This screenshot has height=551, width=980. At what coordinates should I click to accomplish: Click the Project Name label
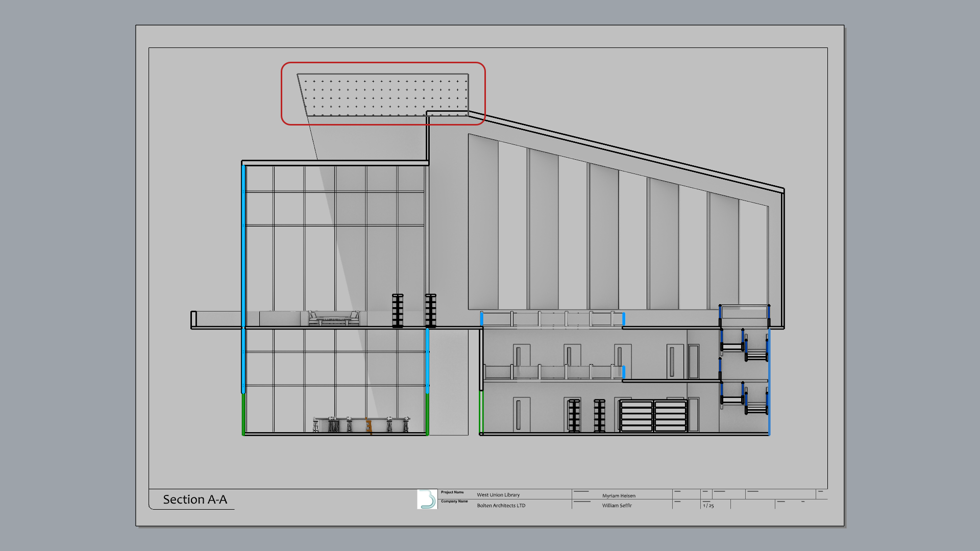452,492
